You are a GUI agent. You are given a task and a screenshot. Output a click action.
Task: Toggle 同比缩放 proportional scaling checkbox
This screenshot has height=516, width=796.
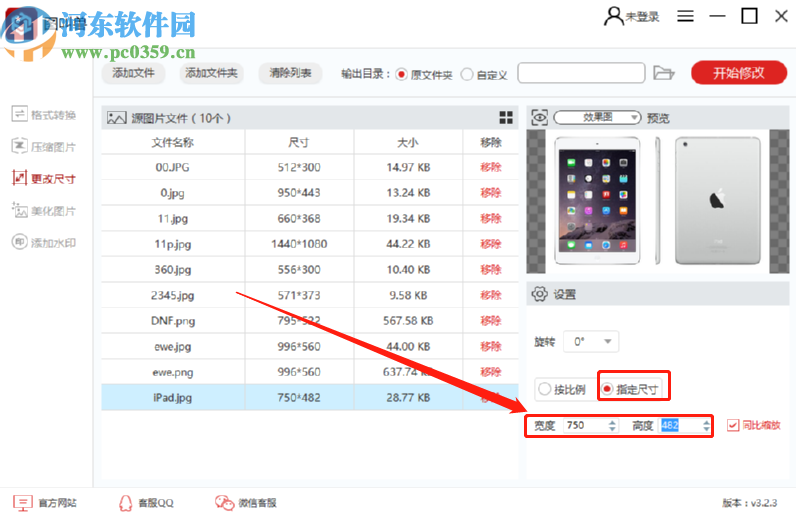733,425
